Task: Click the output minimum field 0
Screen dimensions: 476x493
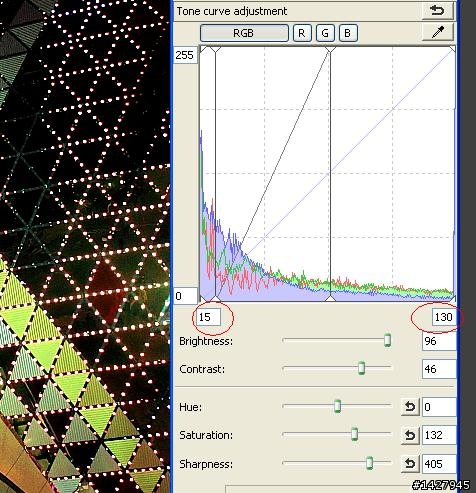Action: 185,296
